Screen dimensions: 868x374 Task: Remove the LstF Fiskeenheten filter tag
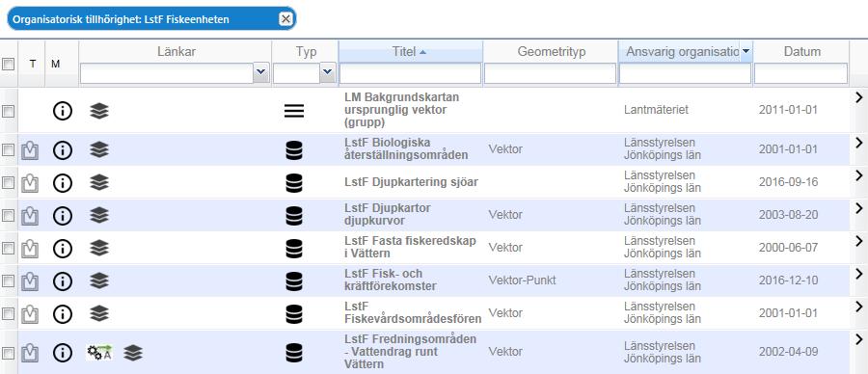285,19
